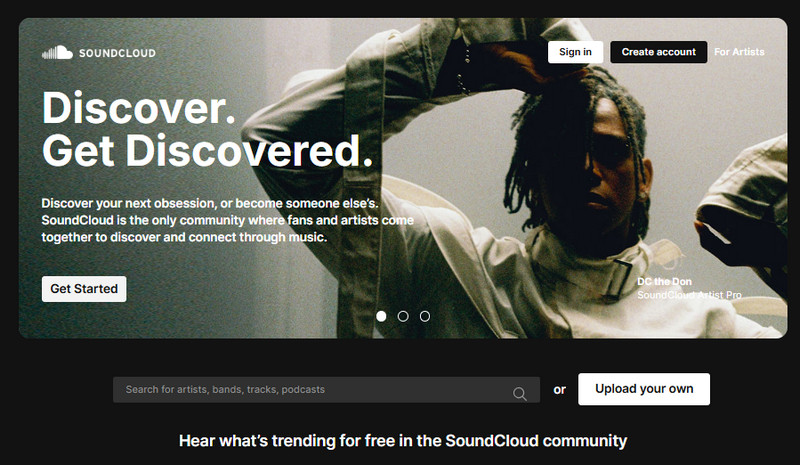
Task: Open the For Artists page
Action: pyautogui.click(x=739, y=52)
